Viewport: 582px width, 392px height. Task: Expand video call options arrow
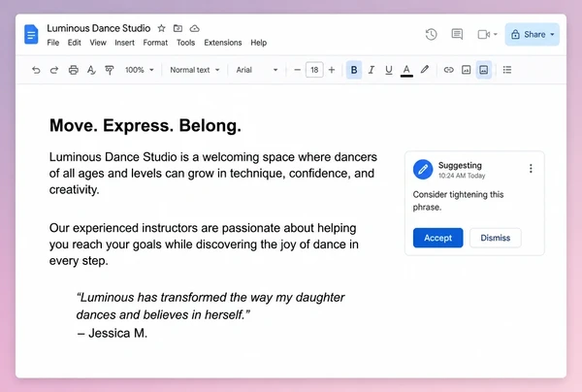495,35
